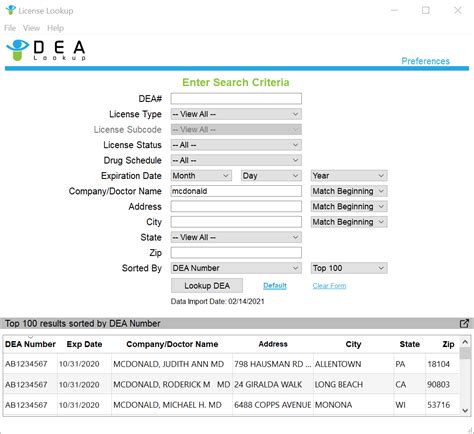This screenshot has height=434, width=474.
Task: Maximize the License Lookup window
Action: coord(426,10)
